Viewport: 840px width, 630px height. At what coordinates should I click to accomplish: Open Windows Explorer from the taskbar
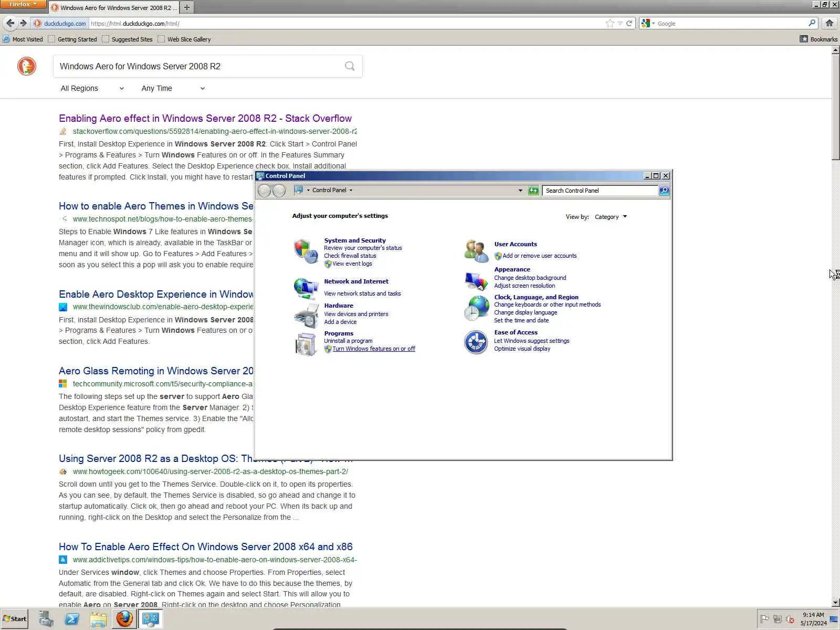(x=98, y=619)
